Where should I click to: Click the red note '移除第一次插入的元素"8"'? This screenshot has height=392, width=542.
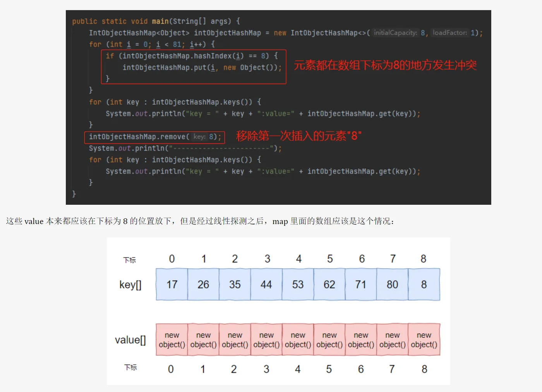[x=299, y=136]
